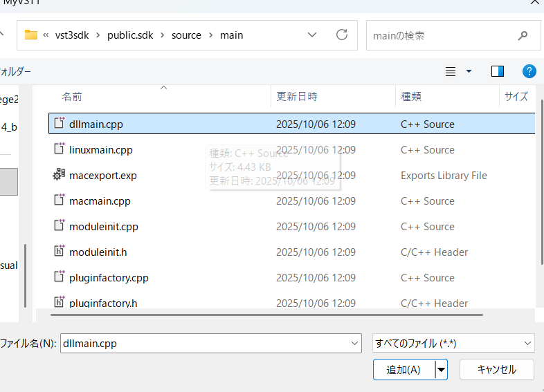Click the moduleinit.h header file icon
The width and height of the screenshot is (544, 392).
click(x=59, y=252)
